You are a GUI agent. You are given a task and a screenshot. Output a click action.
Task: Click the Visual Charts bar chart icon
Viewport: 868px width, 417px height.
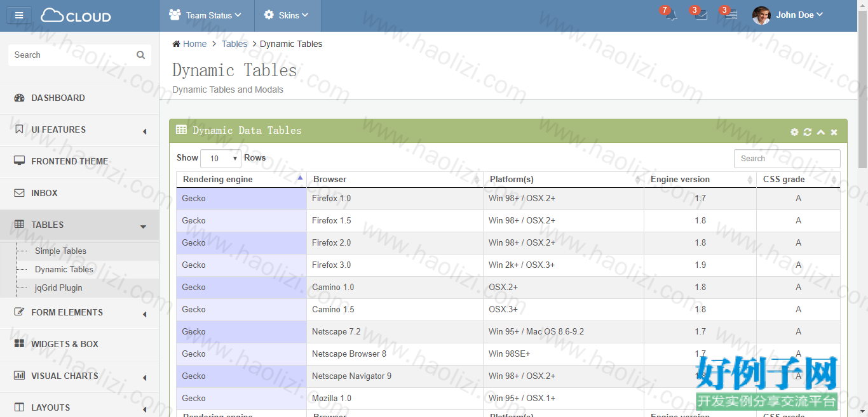pos(19,376)
